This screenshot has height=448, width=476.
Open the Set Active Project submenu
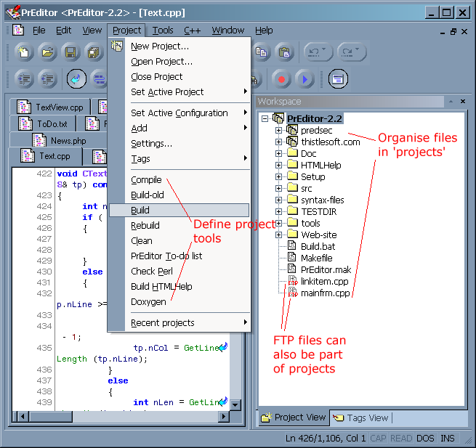coord(179,91)
